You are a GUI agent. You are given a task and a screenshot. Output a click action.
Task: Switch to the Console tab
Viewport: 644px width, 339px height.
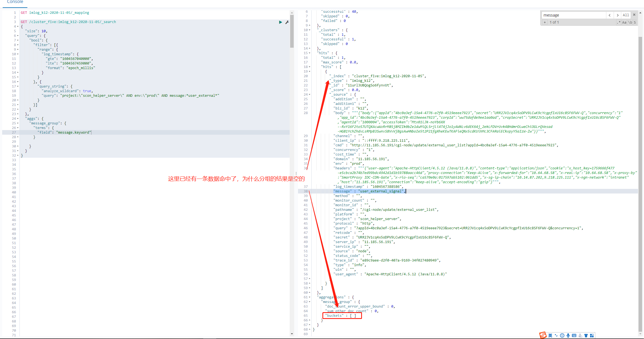pos(15,2)
